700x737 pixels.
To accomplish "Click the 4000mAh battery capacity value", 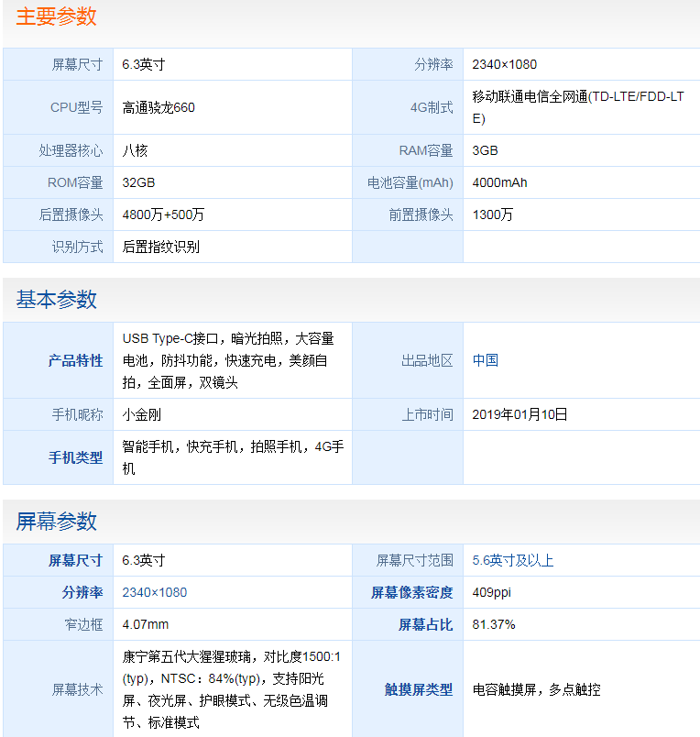I will [x=499, y=182].
